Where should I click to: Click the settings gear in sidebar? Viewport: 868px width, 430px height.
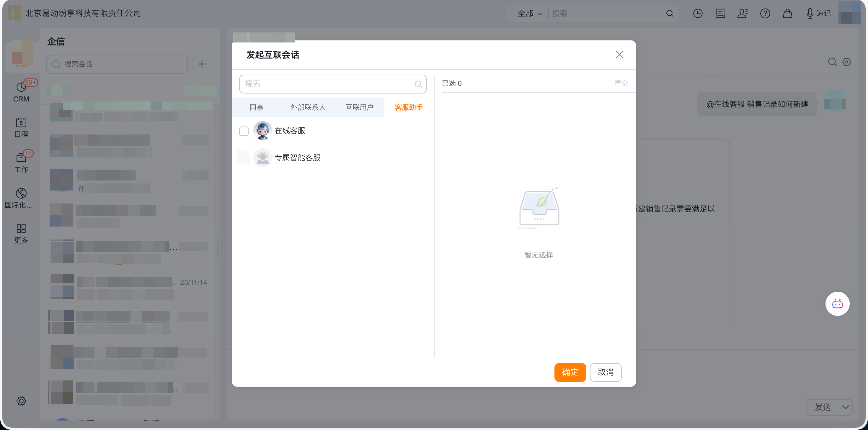pos(21,401)
